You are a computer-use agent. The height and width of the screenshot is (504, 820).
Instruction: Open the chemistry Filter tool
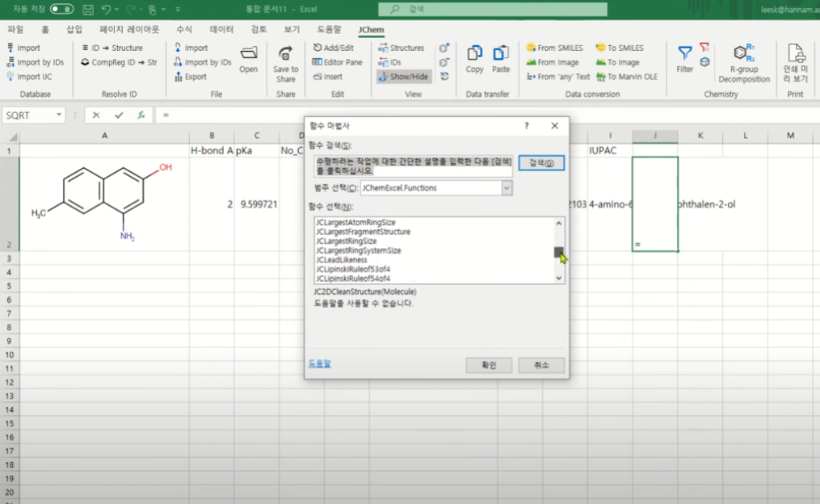tap(684, 59)
